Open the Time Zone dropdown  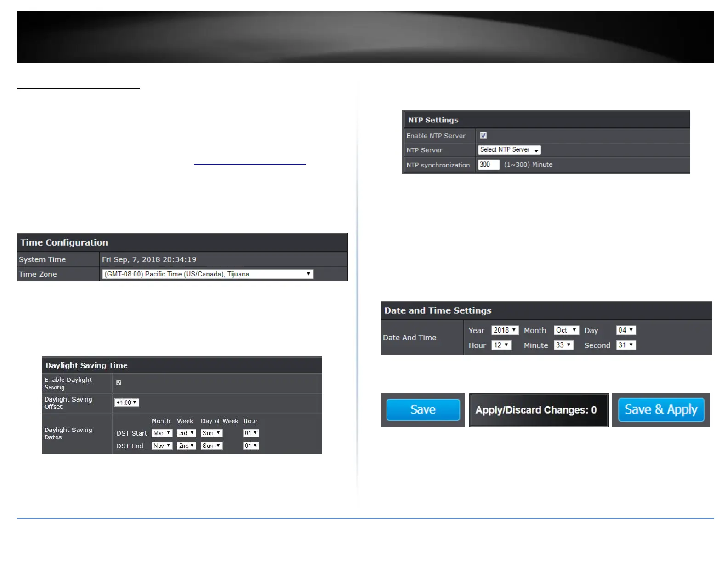[x=208, y=274]
